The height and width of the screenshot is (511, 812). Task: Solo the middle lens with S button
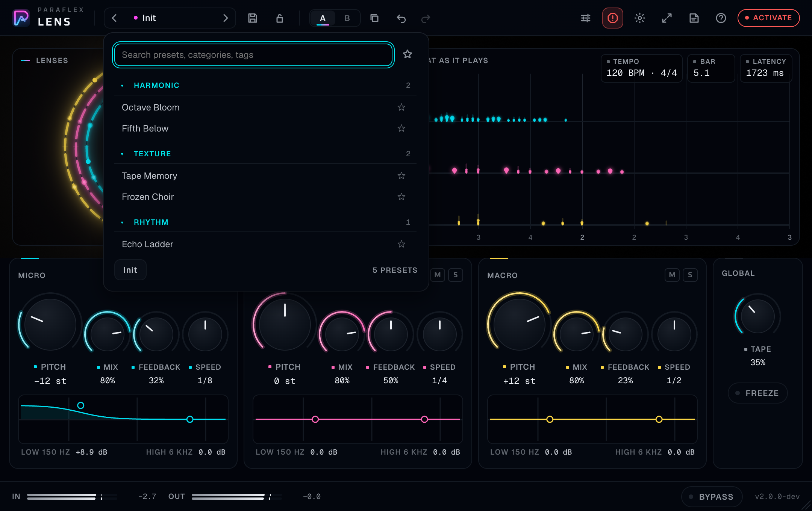456,275
